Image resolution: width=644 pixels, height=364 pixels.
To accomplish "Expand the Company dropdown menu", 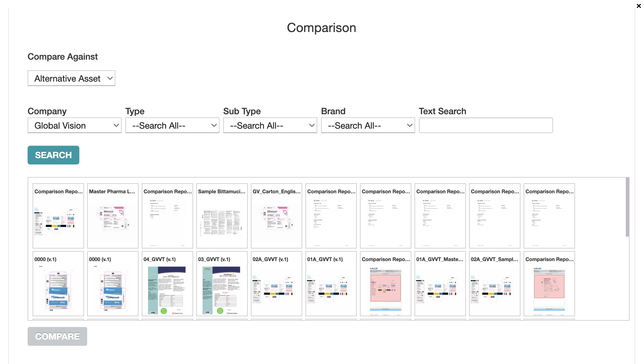I will tap(74, 126).
